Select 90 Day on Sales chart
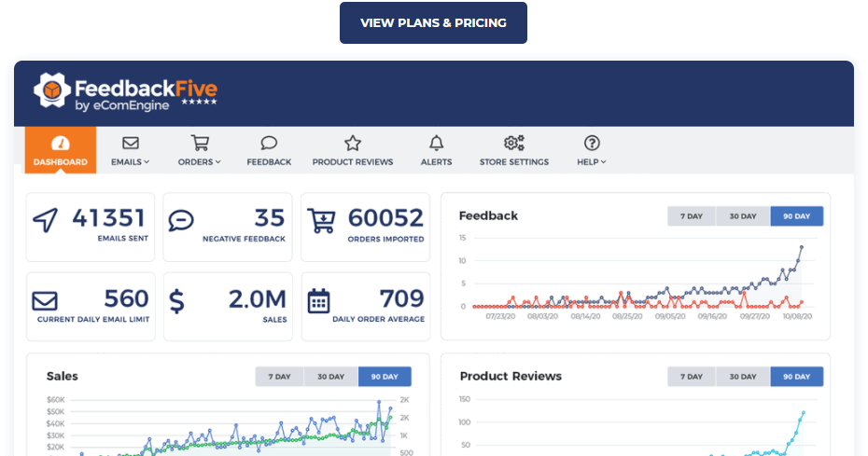Screen dimensions: 868x456 point(385,377)
